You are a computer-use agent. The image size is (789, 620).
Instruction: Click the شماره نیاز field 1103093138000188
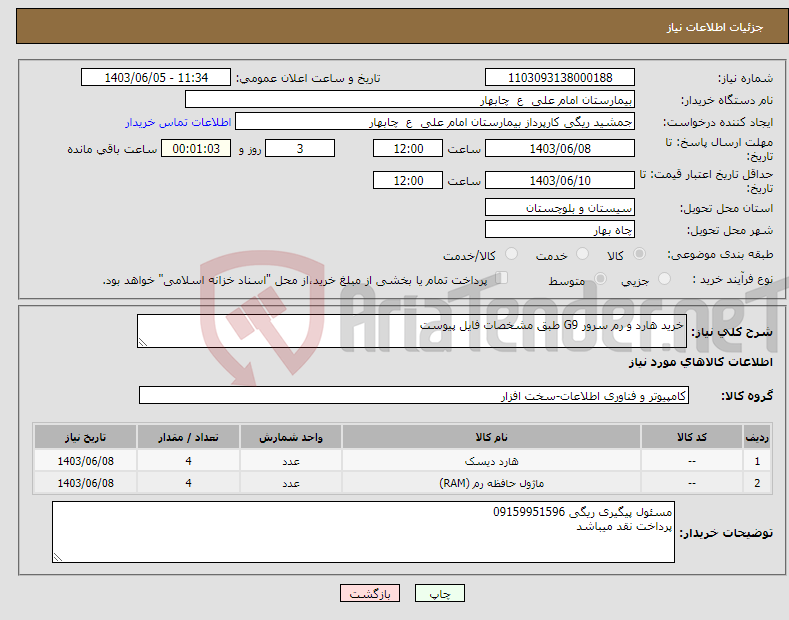tap(560, 78)
